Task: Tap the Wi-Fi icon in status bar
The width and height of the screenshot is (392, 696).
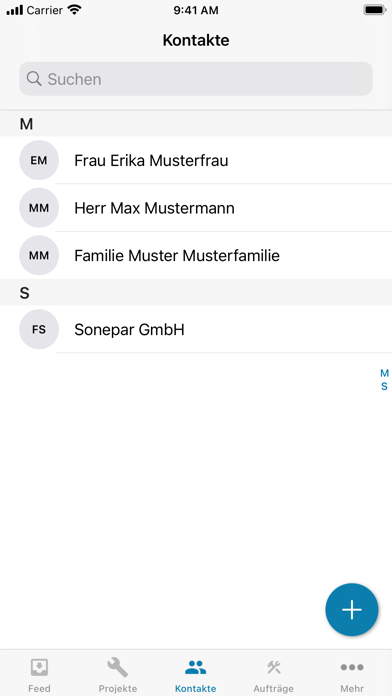Action: [x=75, y=10]
